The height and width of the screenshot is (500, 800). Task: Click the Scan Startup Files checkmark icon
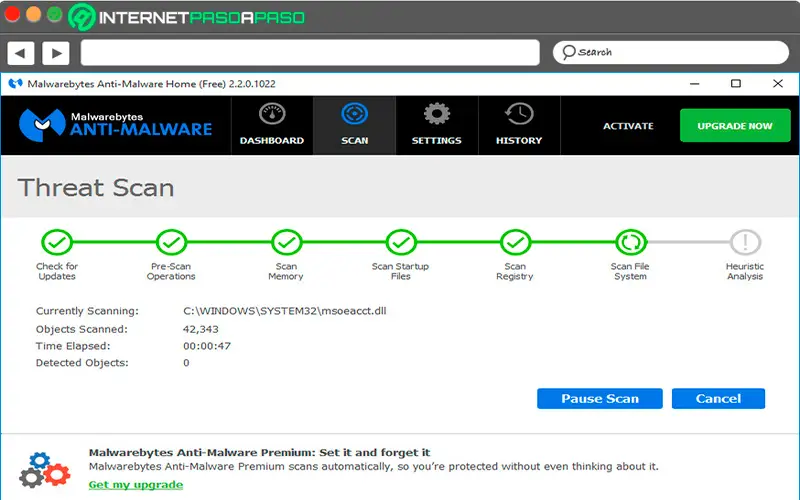pos(401,242)
